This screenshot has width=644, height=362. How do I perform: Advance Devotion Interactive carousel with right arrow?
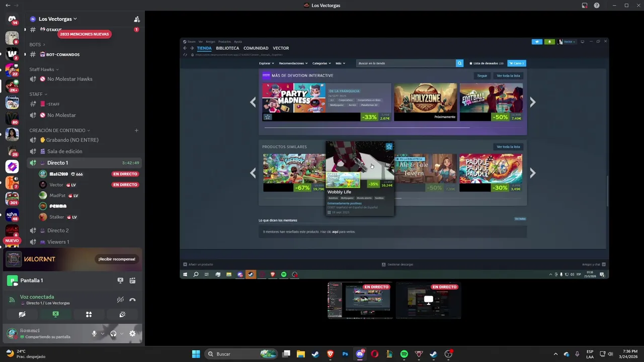click(533, 102)
